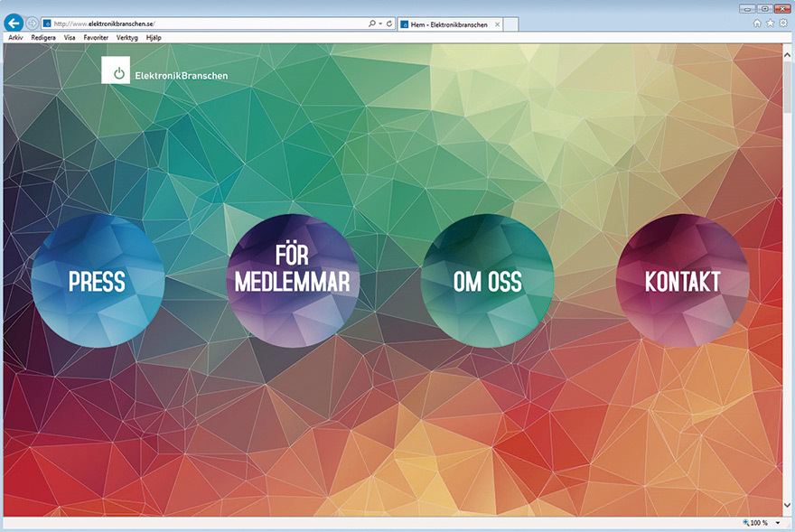
Task: Click the ElektronikBranschen logo text
Action: [181, 76]
